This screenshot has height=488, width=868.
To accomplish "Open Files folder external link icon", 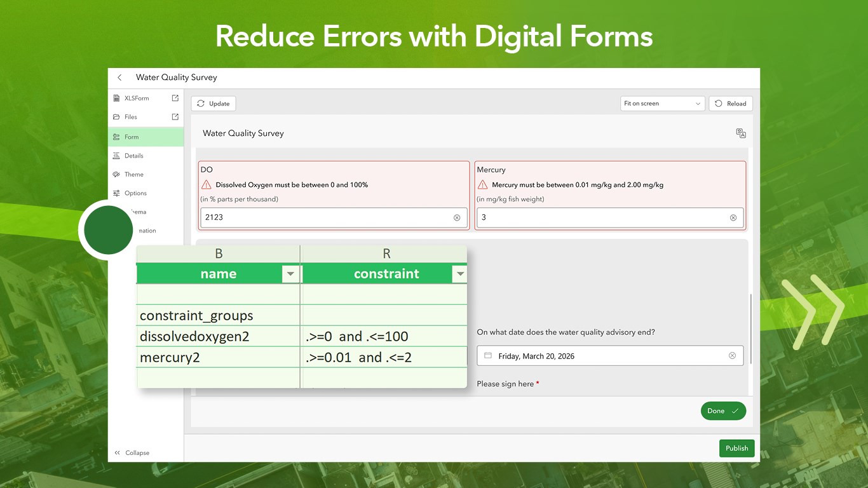I will [175, 117].
